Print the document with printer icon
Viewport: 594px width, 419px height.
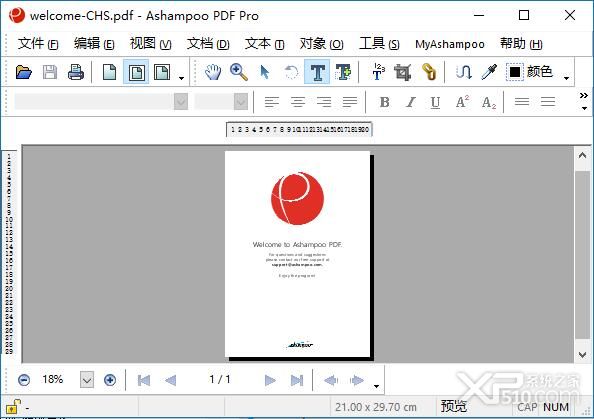click(x=76, y=72)
